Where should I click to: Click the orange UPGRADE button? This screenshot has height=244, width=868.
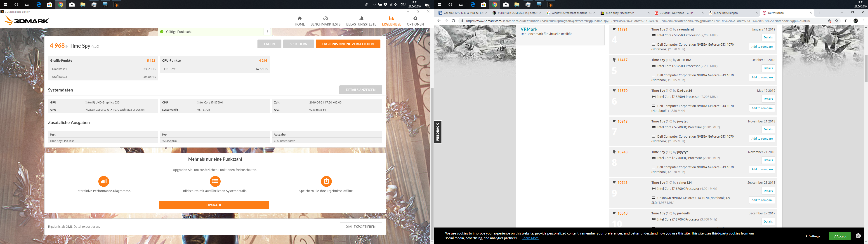click(x=214, y=205)
